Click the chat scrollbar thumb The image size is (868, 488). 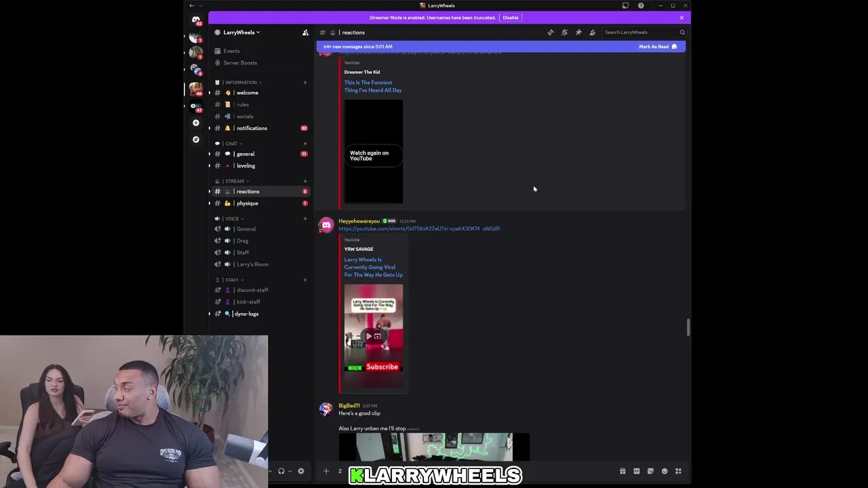[688, 327]
